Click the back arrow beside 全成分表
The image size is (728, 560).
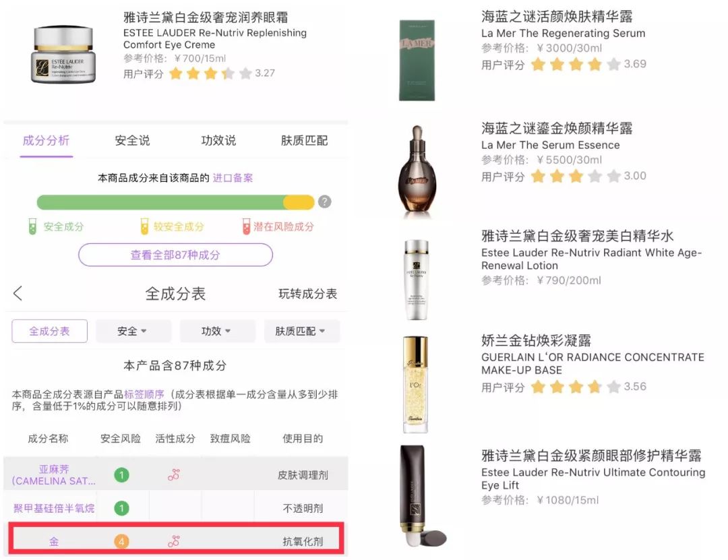click(x=18, y=293)
